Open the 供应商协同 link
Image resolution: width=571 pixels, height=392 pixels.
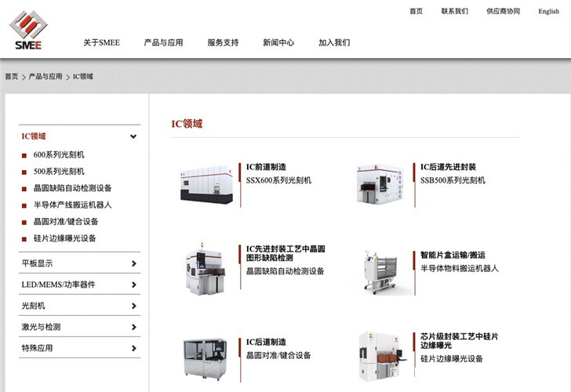pyautogui.click(x=504, y=11)
